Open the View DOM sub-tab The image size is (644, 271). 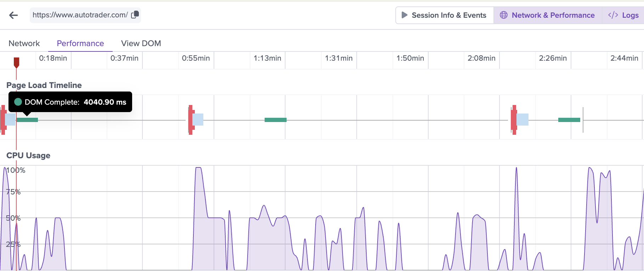(141, 43)
